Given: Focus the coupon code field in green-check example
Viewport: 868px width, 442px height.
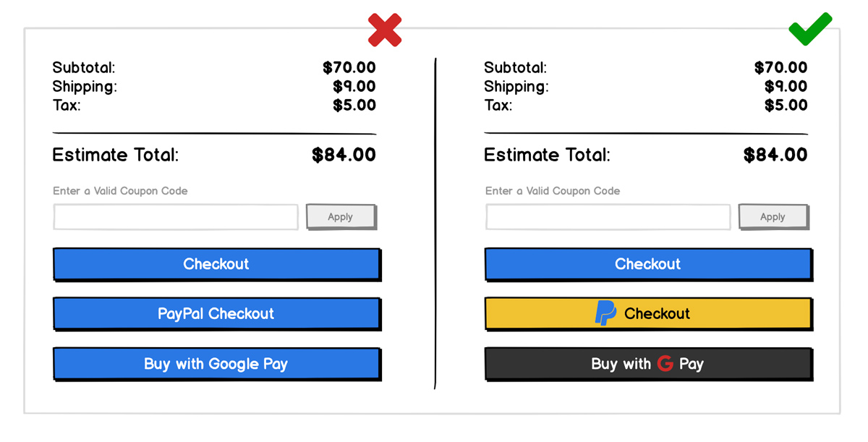Looking at the screenshot, I should pyautogui.click(x=608, y=217).
